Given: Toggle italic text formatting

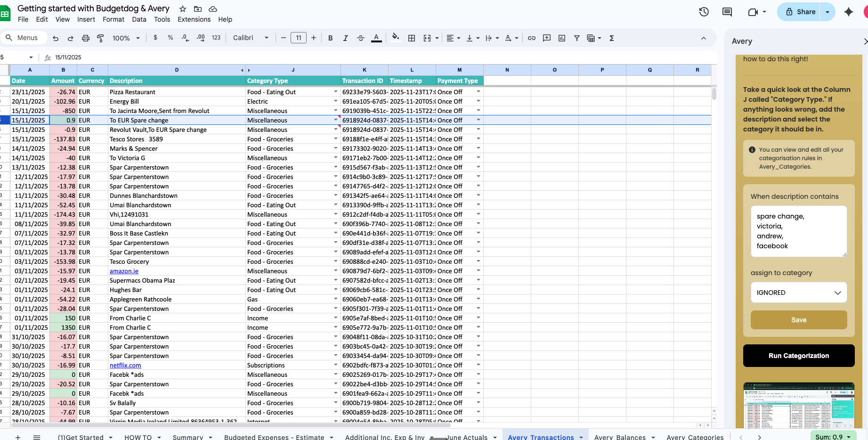Looking at the screenshot, I should click(345, 38).
